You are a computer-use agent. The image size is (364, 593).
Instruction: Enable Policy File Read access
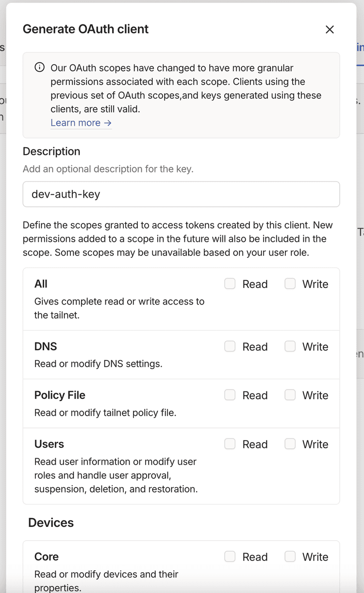[230, 395]
